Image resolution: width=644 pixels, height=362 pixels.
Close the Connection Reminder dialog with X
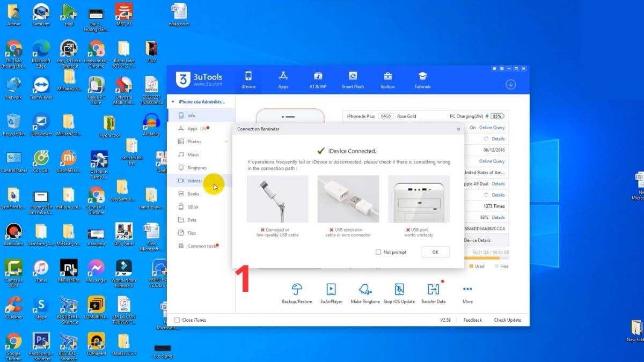point(458,129)
